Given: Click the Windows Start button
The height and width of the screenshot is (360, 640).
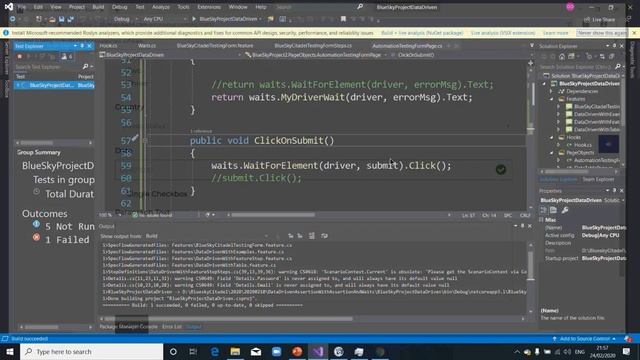Looking at the screenshot, I should point(10,351).
